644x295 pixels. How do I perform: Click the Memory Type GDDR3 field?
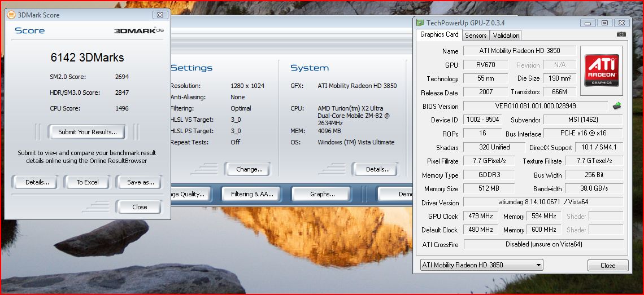pyautogui.click(x=489, y=175)
